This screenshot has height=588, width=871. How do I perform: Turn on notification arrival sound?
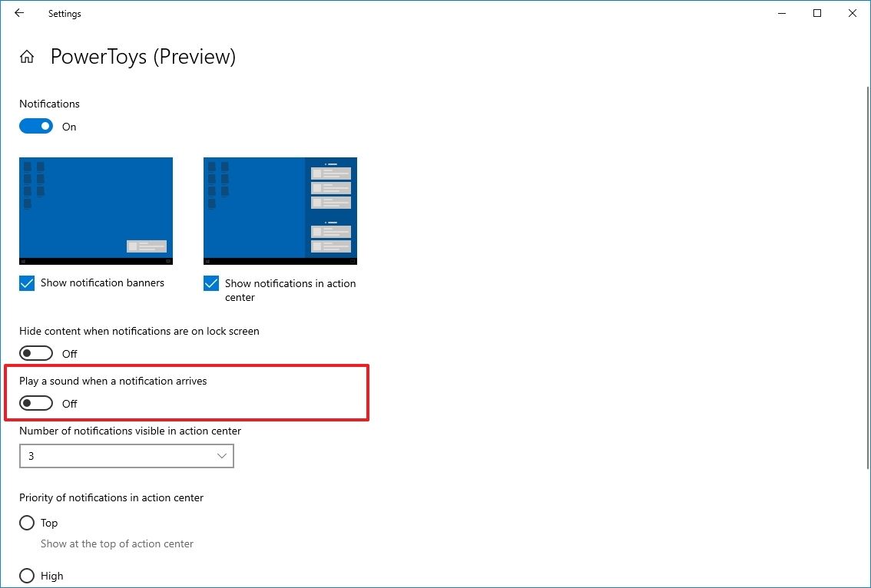pyautogui.click(x=35, y=402)
